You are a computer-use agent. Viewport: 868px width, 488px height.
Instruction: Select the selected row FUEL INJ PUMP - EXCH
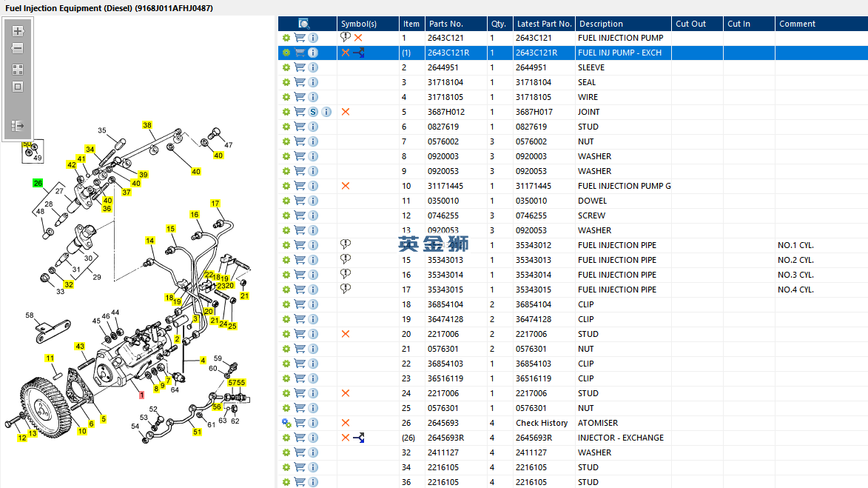573,53
